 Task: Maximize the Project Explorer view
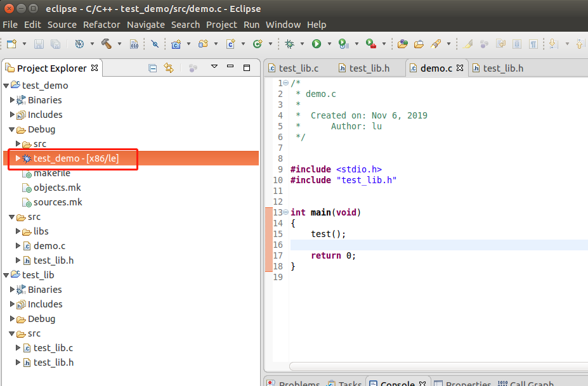pos(247,67)
